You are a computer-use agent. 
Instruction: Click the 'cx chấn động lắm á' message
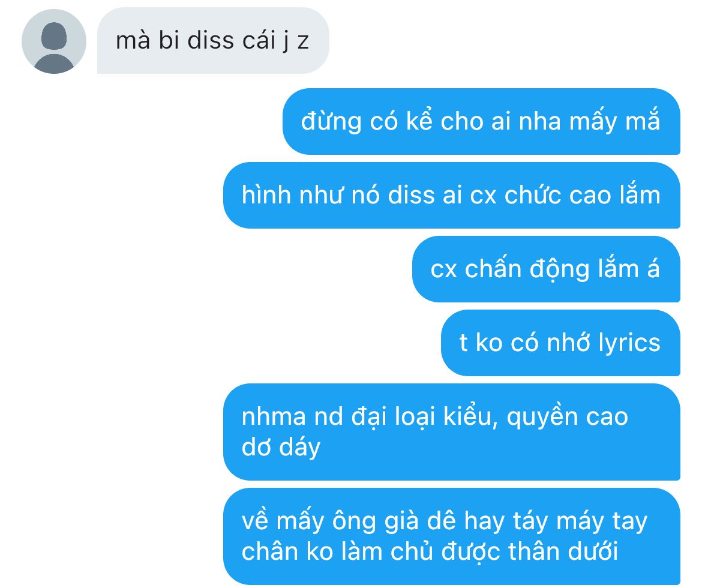click(546, 269)
